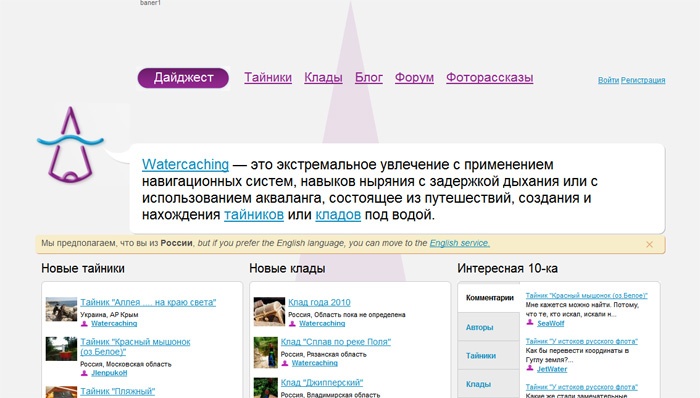Open the Форум page
The image size is (700, 398).
[414, 78]
